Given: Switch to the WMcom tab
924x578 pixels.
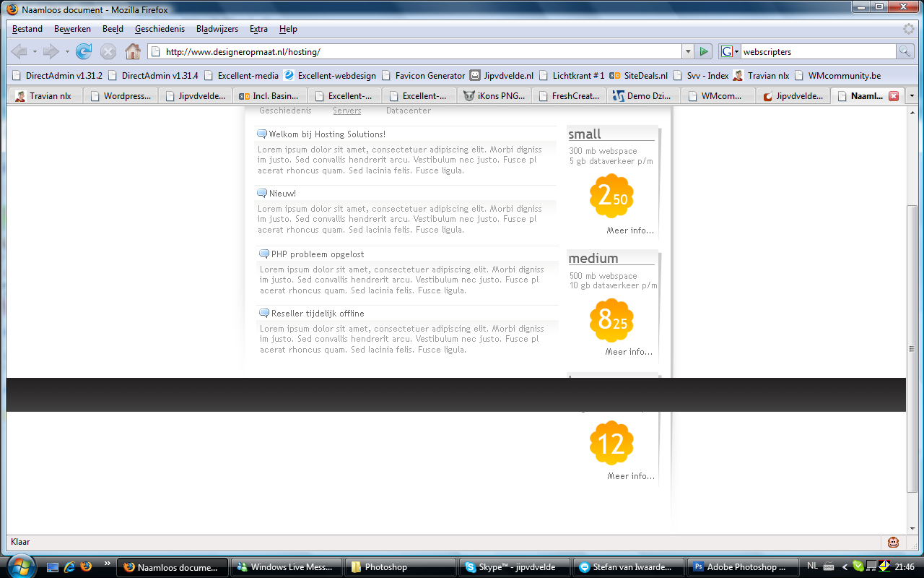Looking at the screenshot, I should coord(719,95).
